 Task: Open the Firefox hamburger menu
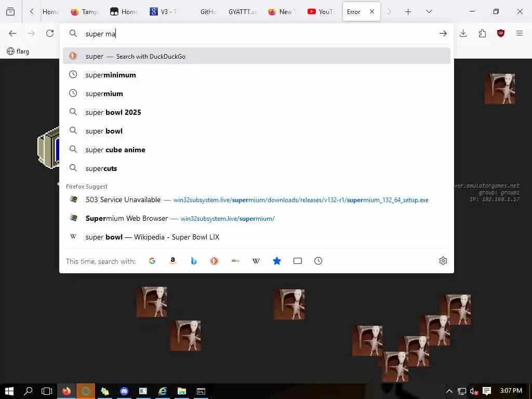(x=520, y=33)
